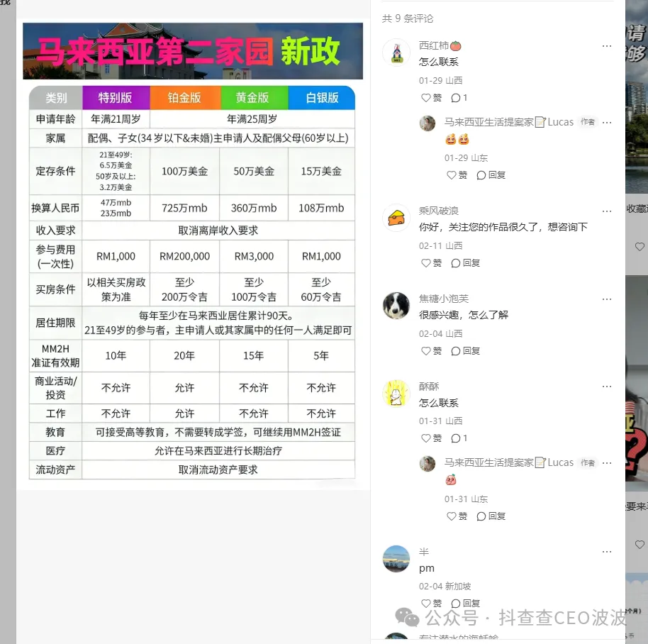Open the ... menu beside 乘风破浪's comment
The height and width of the screenshot is (644, 648).
[x=607, y=210]
